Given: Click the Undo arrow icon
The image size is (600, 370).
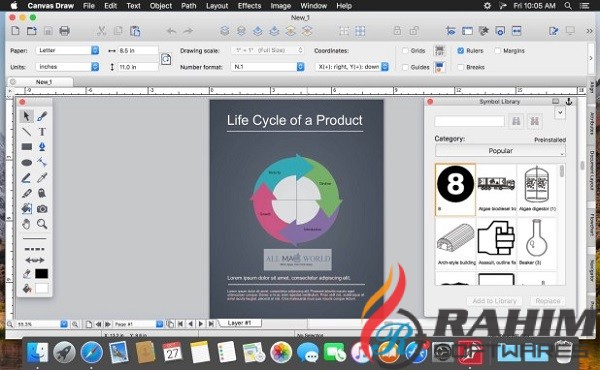Looking at the screenshot, I should pos(171,31).
